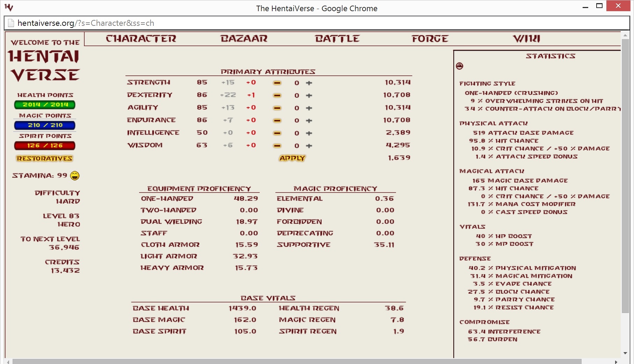Apply the attribute point changes
Screen dimensions: 634x364
point(292,158)
